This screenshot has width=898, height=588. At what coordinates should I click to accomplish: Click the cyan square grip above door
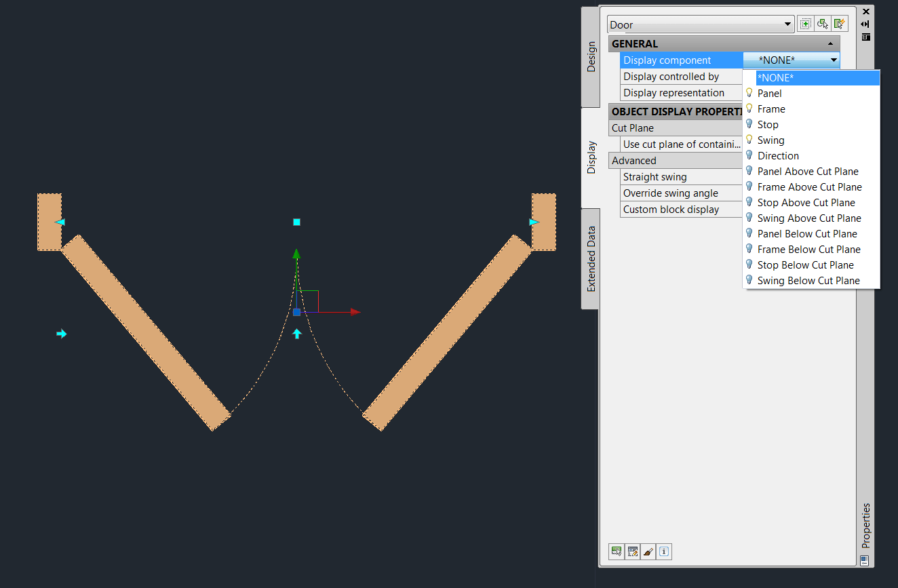pyautogui.click(x=296, y=222)
